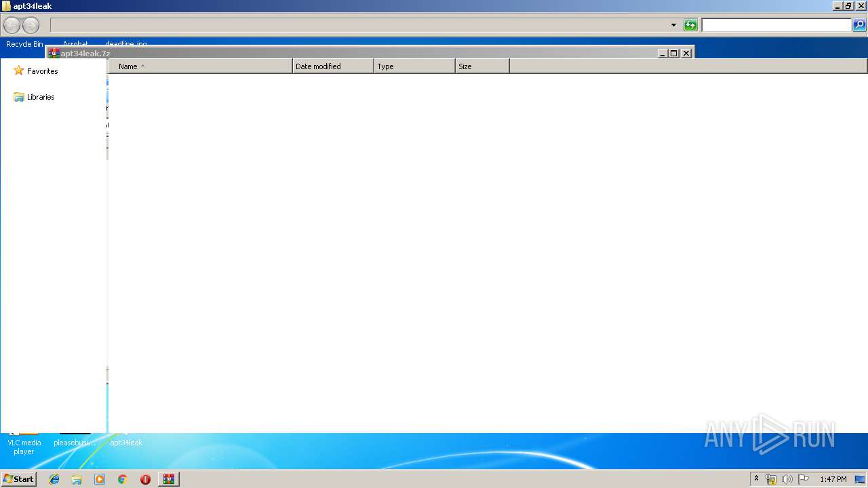Image resolution: width=868 pixels, height=488 pixels.
Task: Go back with the Explorer back arrow
Action: (x=12, y=26)
